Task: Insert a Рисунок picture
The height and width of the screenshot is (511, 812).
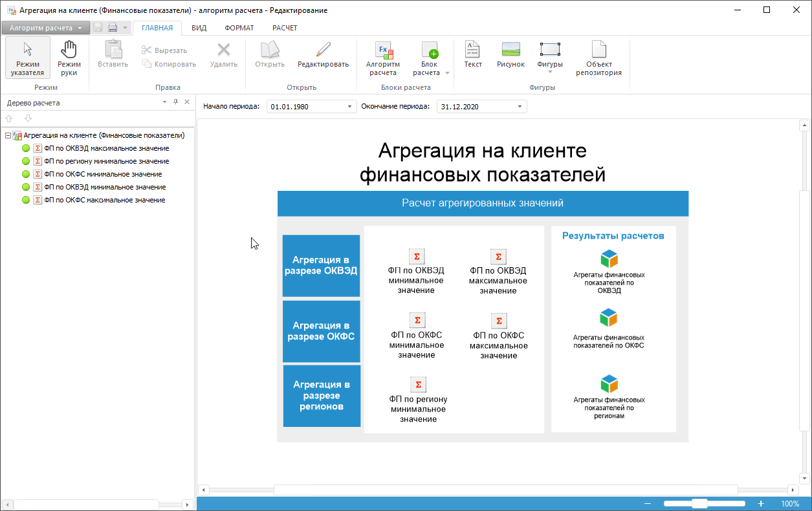Action: (x=510, y=55)
